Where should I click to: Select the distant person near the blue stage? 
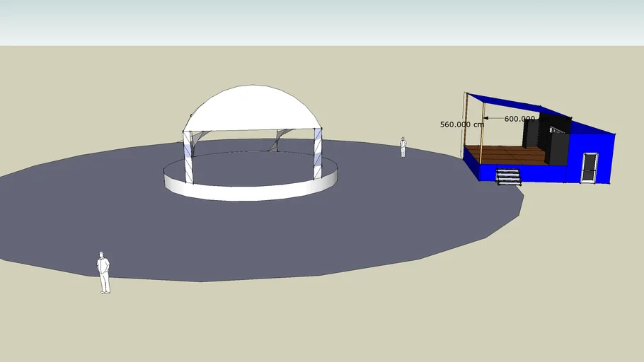click(403, 146)
